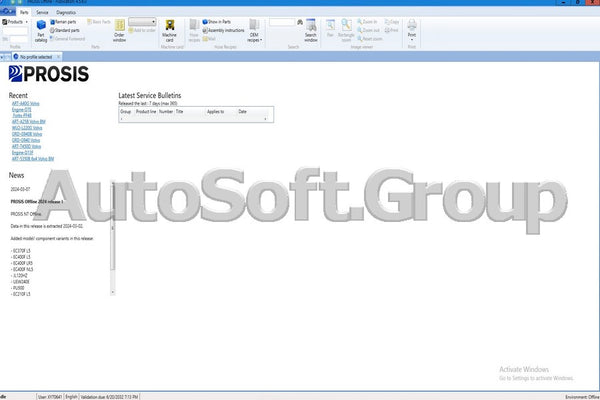The height and width of the screenshot is (400, 600).
Task: Click the Reman parts button
Action: [63, 22]
